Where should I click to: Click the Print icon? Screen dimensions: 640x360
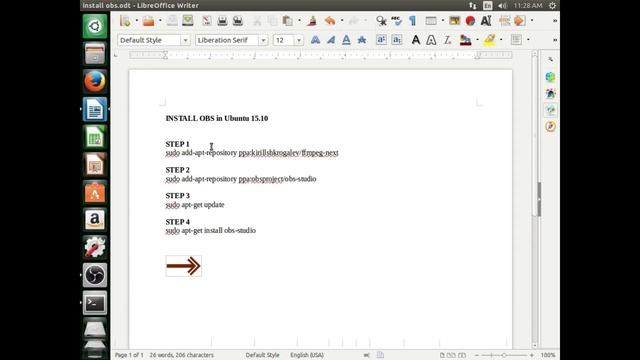pos(222,20)
